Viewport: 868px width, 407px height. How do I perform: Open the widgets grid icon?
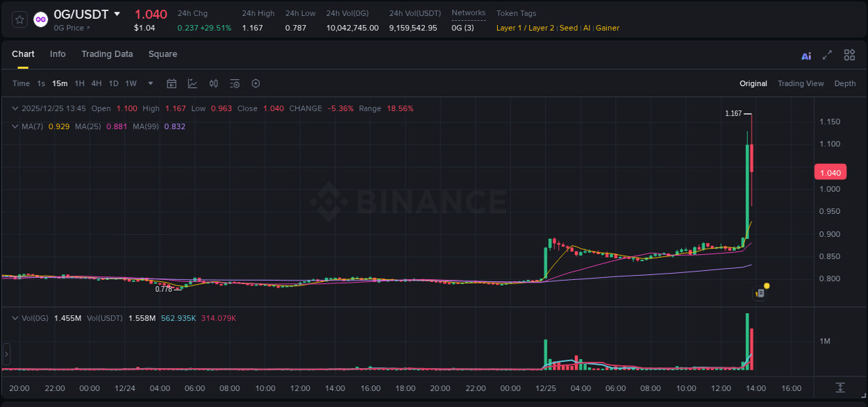pos(849,55)
